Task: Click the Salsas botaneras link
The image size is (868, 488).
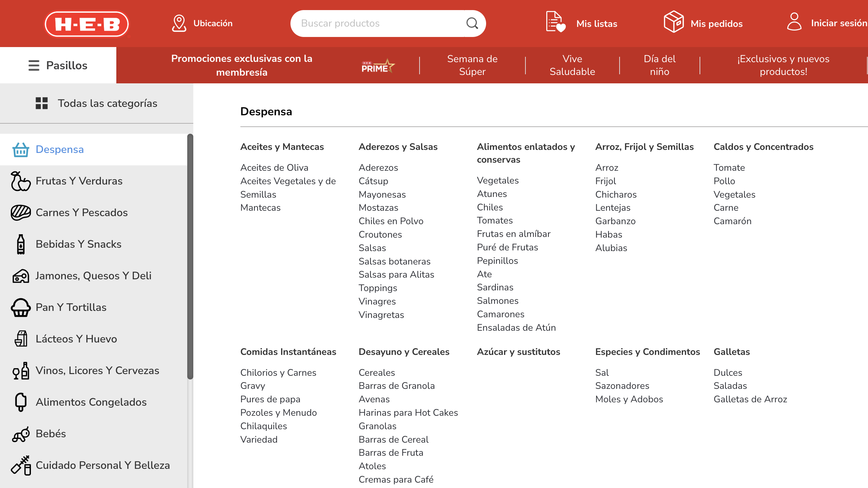Action: pos(394,261)
